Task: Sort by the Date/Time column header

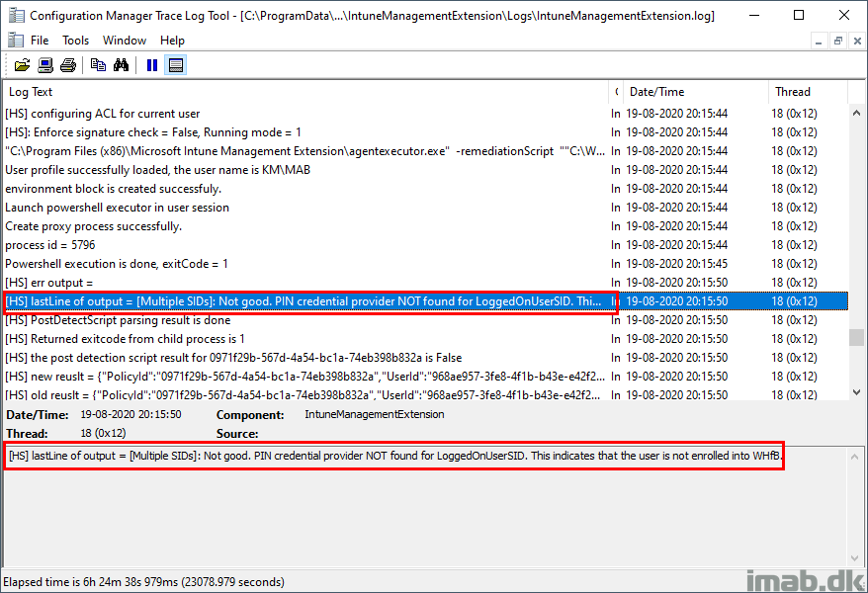Action: coord(696,92)
